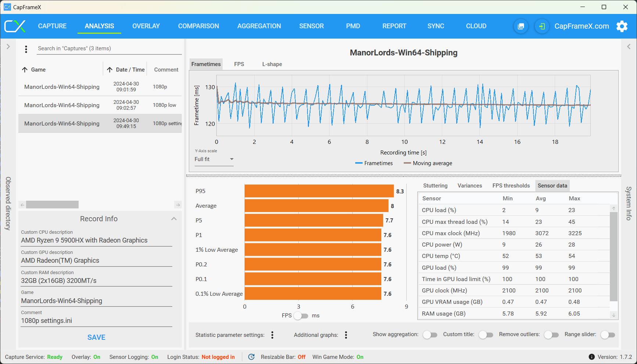
Task: Edit the Comment field in Record Info
Action: click(x=97, y=321)
